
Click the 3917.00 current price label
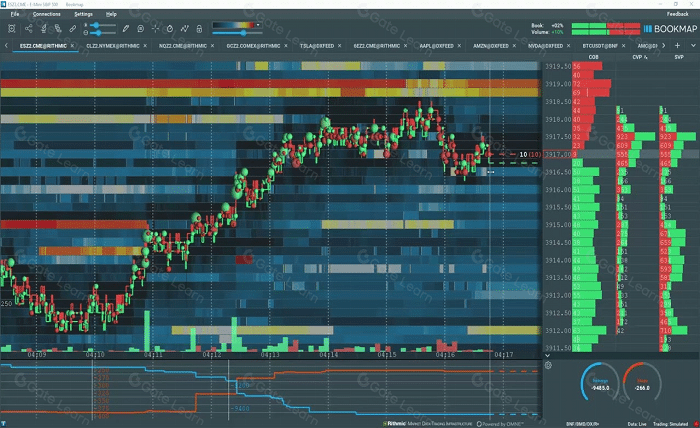(x=558, y=154)
